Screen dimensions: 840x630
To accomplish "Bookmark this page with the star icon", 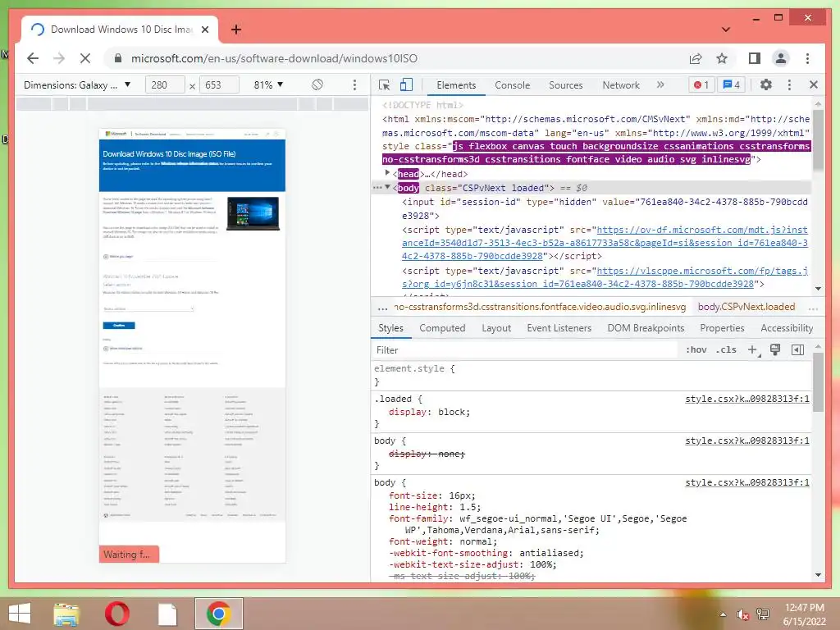I will coord(722,58).
